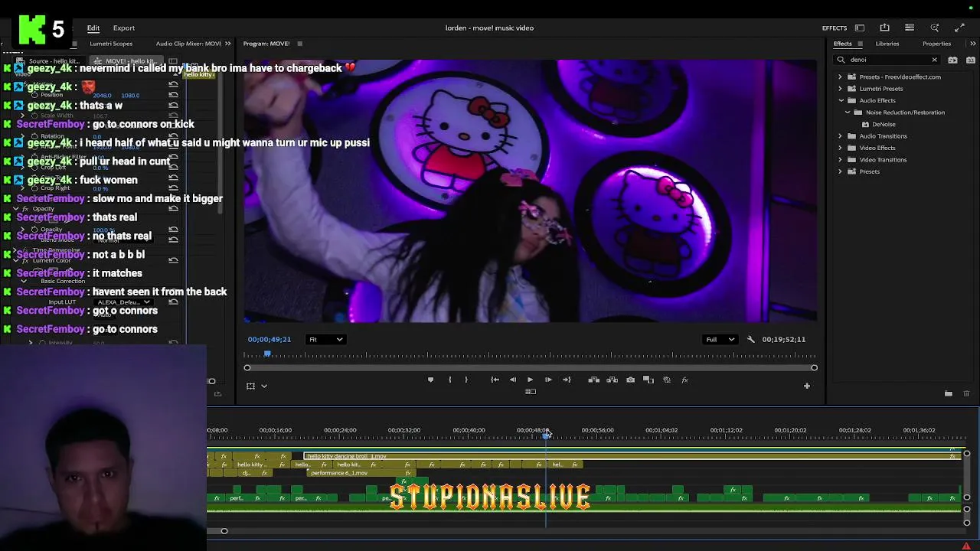The image size is (980, 551).
Task: Open the progress dashboard bars icon
Action: pyautogui.click(x=910, y=28)
